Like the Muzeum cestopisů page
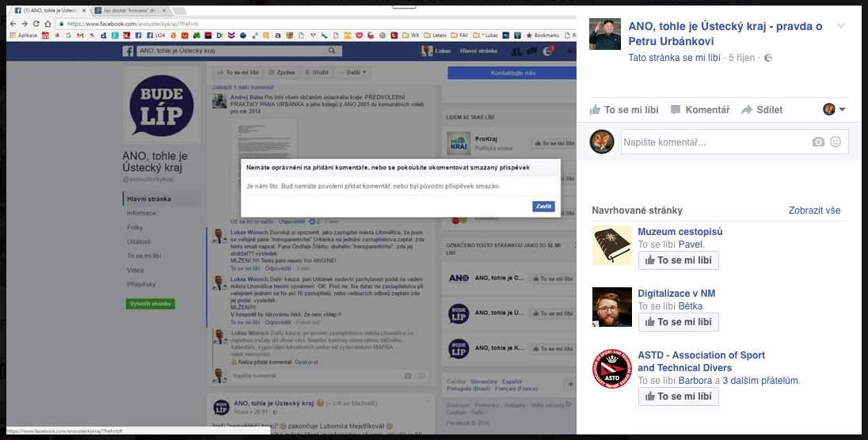Screen dimensions: 868x440 pos(679,260)
